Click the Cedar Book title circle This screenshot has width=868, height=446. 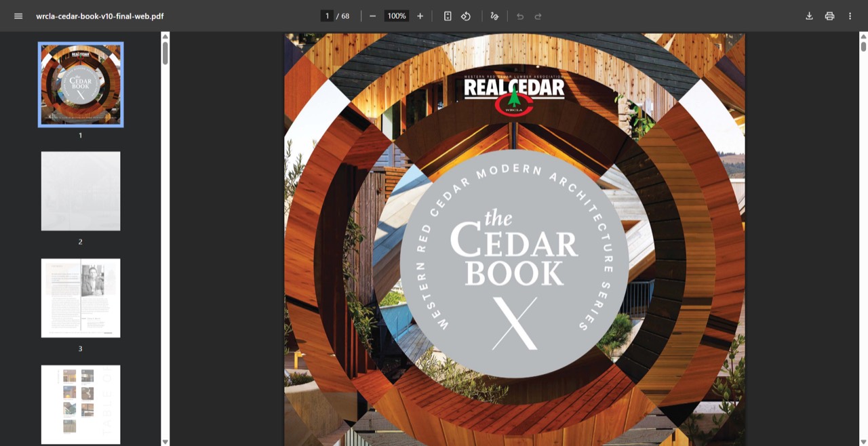514,264
